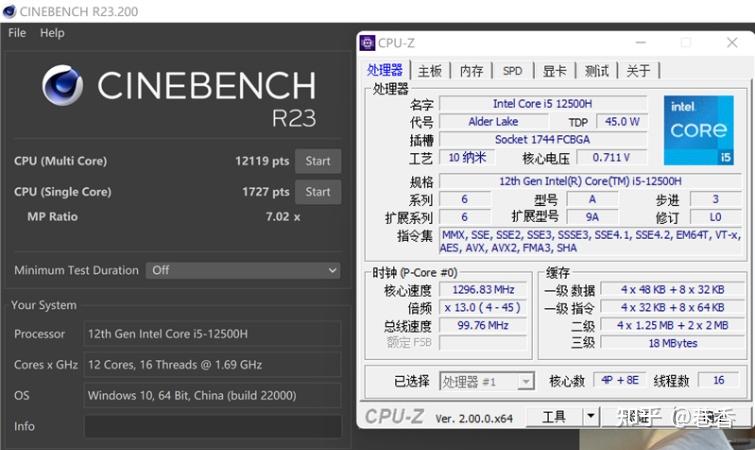This screenshot has height=450, width=755.
Task: Click the Processor field showing i5-12500H
Action: pos(213,334)
